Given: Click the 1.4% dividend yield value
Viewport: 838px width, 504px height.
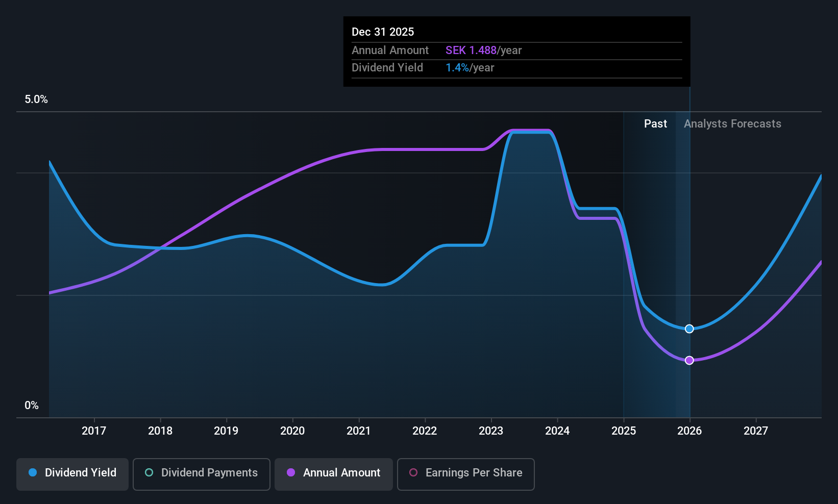Looking at the screenshot, I should click(457, 68).
